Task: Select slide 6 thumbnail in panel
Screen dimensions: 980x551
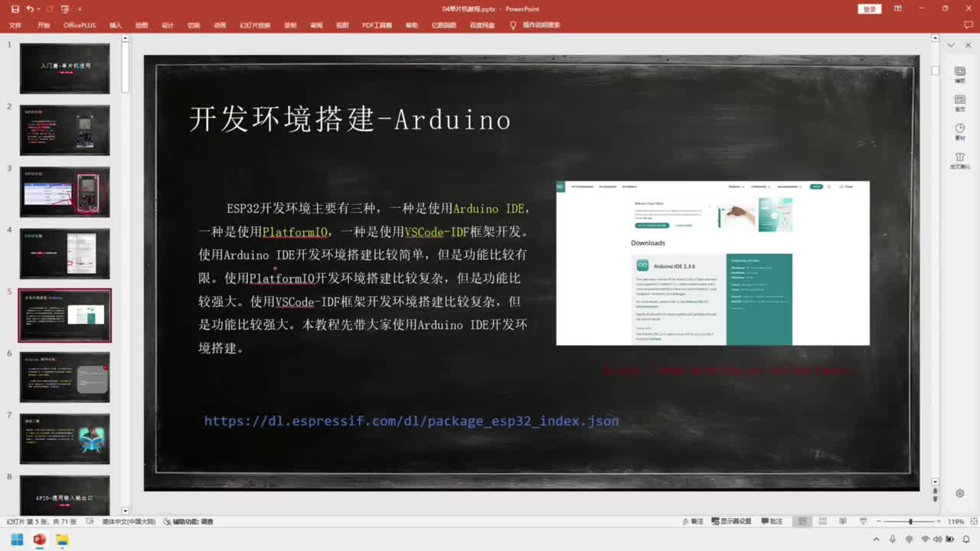Action: click(65, 377)
